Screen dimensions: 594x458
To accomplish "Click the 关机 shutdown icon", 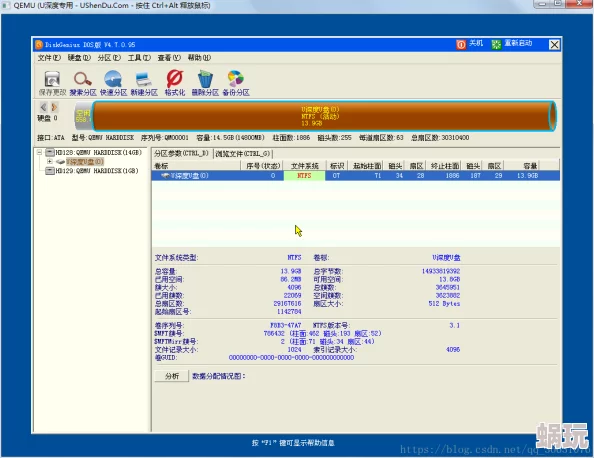I will tap(461, 45).
